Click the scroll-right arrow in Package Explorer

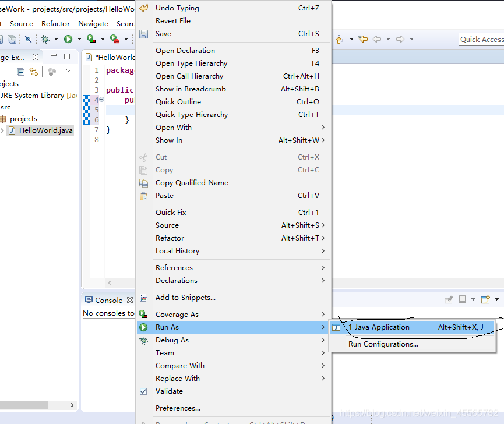(72, 405)
